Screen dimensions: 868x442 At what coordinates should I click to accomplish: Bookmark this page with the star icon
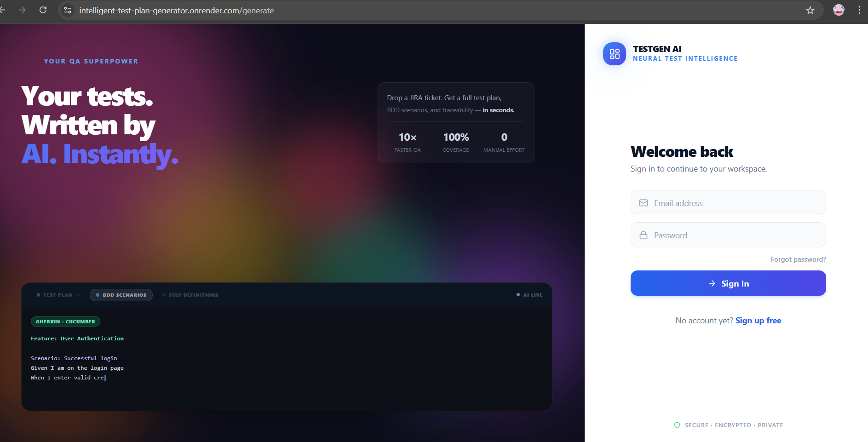tap(811, 10)
